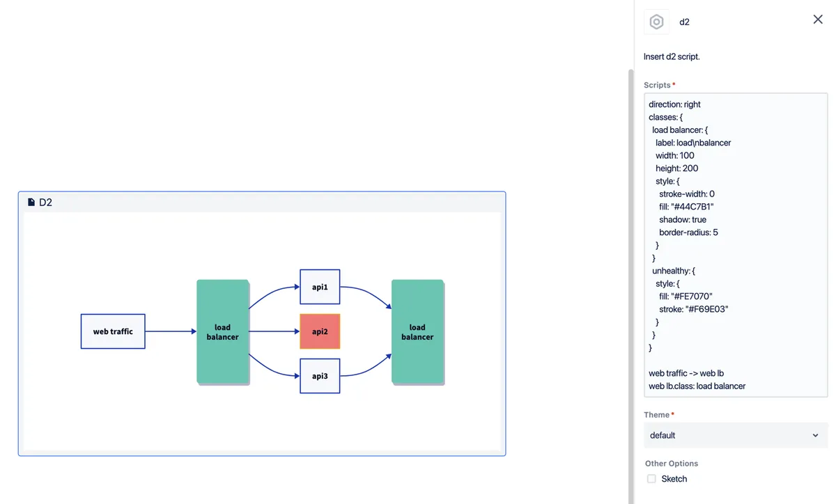Open the Theme dropdown set to default
836x504 pixels.
(736, 435)
